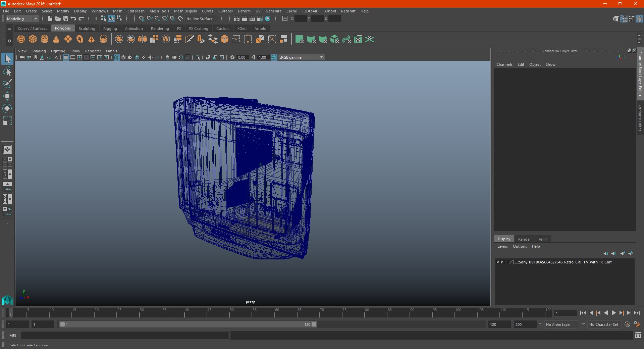Select the Lasso tool in the toolbox
The width and height of the screenshot is (644, 349).
pyautogui.click(x=7, y=71)
